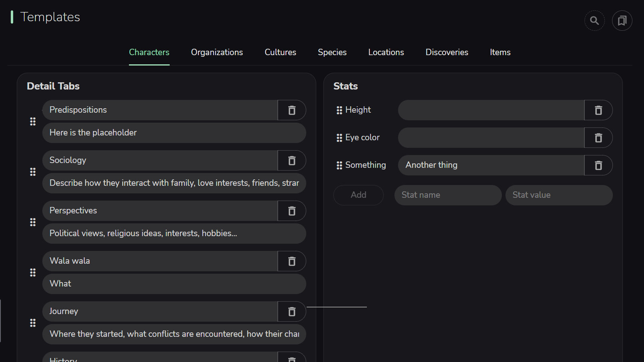Click the bookmarks icon top right
This screenshot has height=362, width=644.
pos(622,21)
